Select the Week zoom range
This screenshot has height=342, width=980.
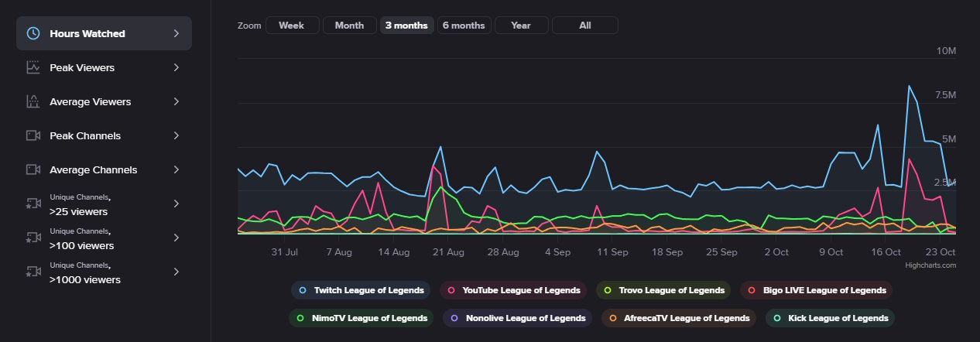tap(291, 26)
